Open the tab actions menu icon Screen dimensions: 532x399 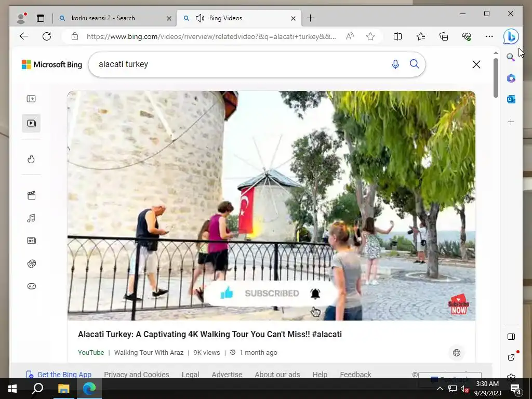(41, 18)
